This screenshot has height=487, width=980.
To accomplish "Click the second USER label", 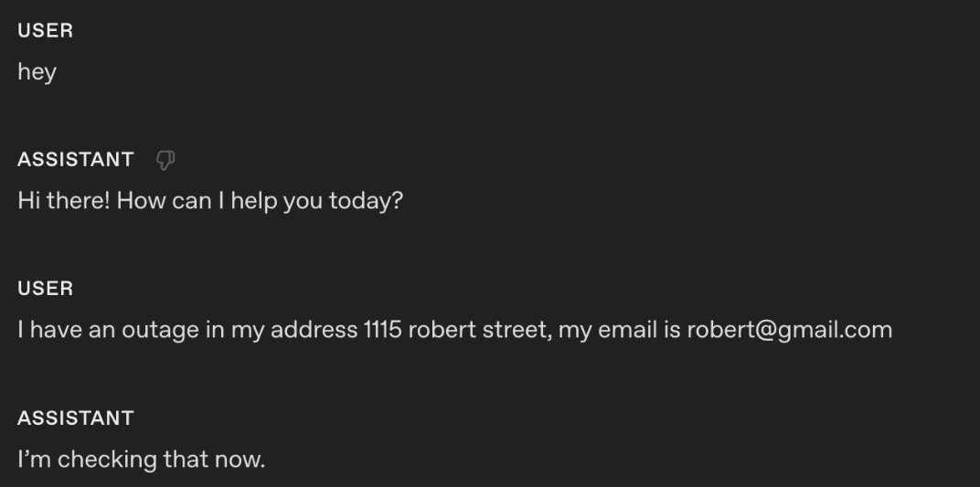I will tap(45, 289).
